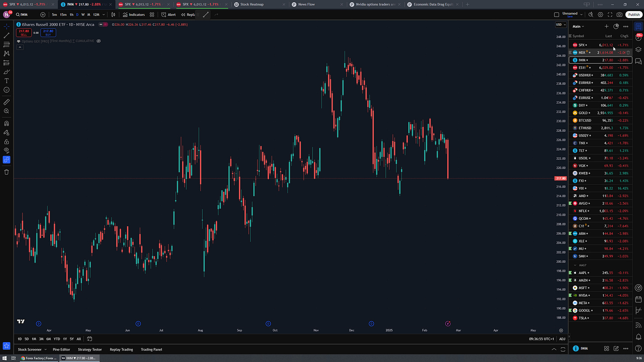Activate the zoom in tool
This screenshot has width=644, height=362.
pyautogui.click(x=7, y=111)
